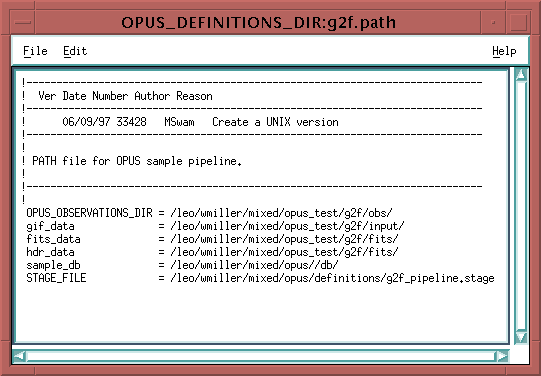Screen dimensions: 541x376
Task: Click the maximize square button in title bar
Action: pos(518,22)
